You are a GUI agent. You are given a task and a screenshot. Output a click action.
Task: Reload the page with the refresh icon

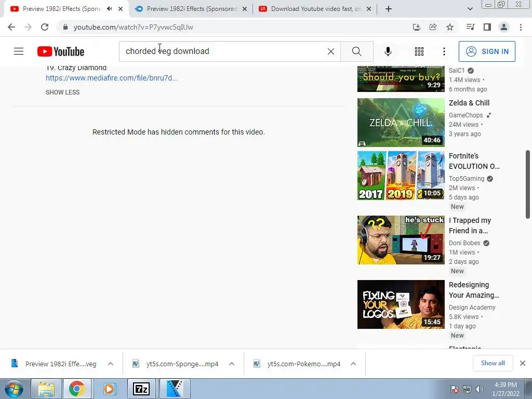pyautogui.click(x=45, y=27)
